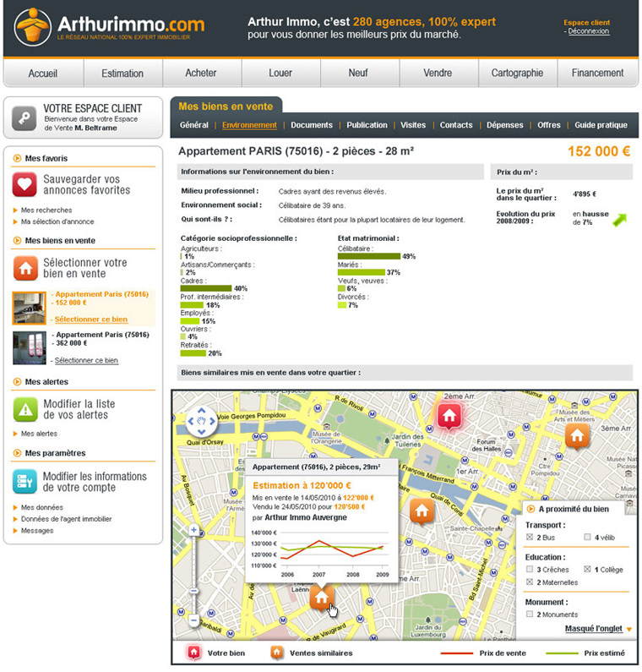
Task: Open the Accueil menu item
Action: click(x=43, y=74)
